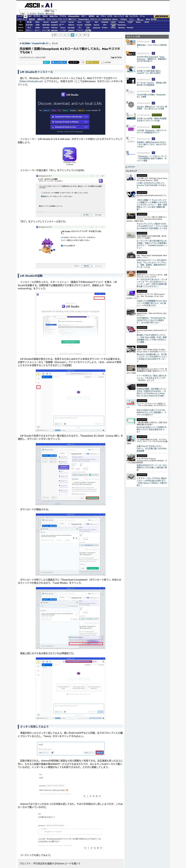
Task: Click the Gemini thumbnail in ranking 4
Action: click(x=131, y=81)
